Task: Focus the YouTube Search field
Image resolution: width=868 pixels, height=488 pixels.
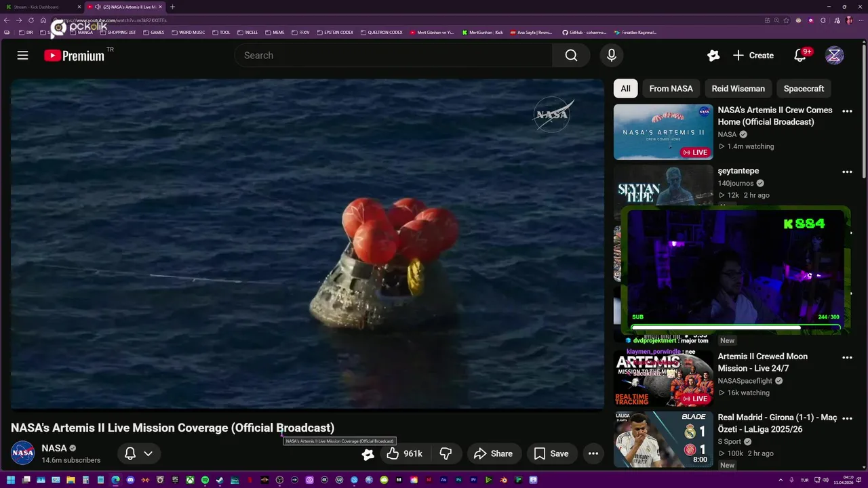Action: point(393,56)
